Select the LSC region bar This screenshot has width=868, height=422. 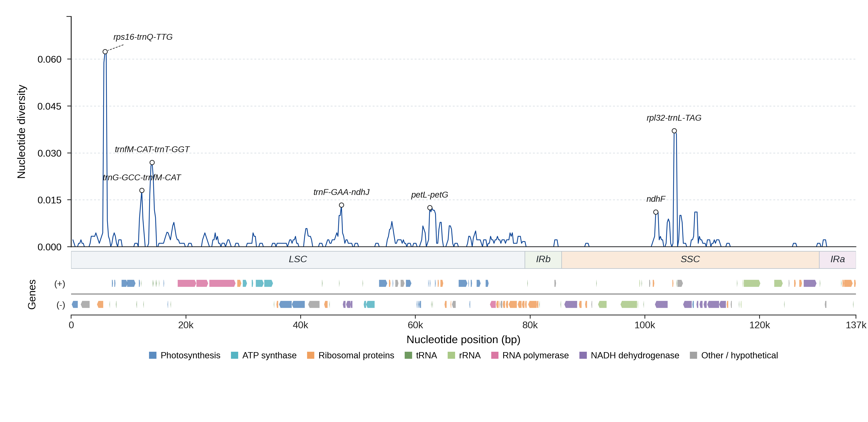tap(298, 260)
